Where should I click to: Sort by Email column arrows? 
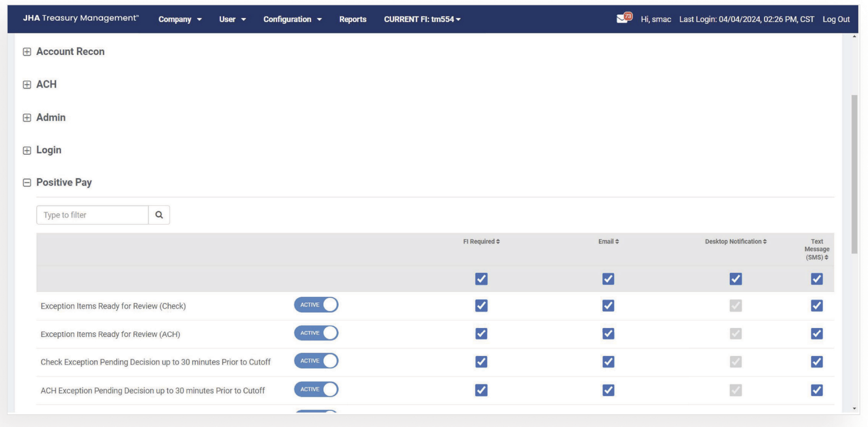617,241
